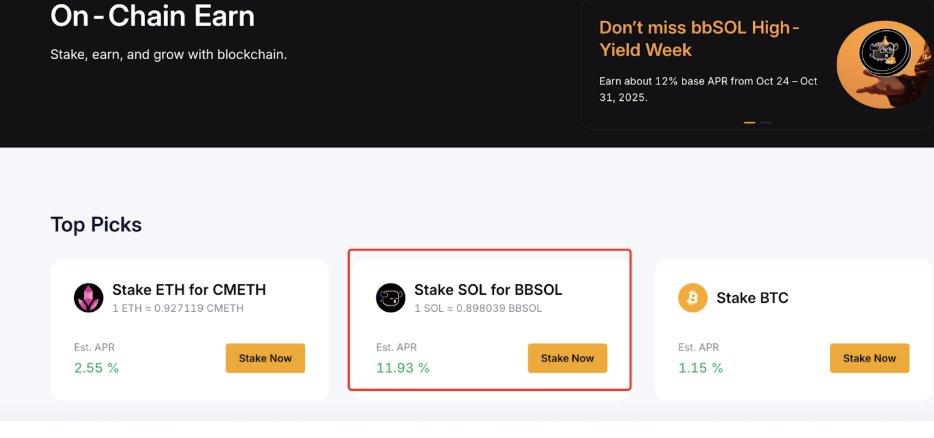Click the 11.93 % APR value
934x438 pixels.
point(403,368)
